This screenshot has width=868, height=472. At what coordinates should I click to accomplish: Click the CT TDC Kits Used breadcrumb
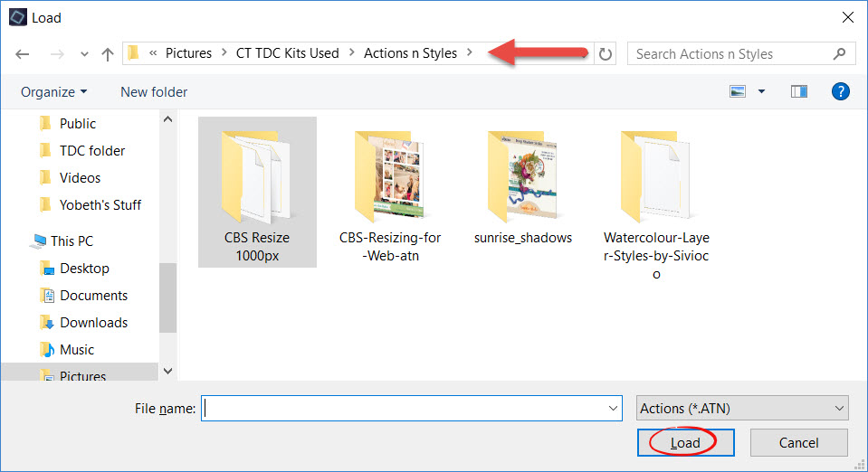286,53
